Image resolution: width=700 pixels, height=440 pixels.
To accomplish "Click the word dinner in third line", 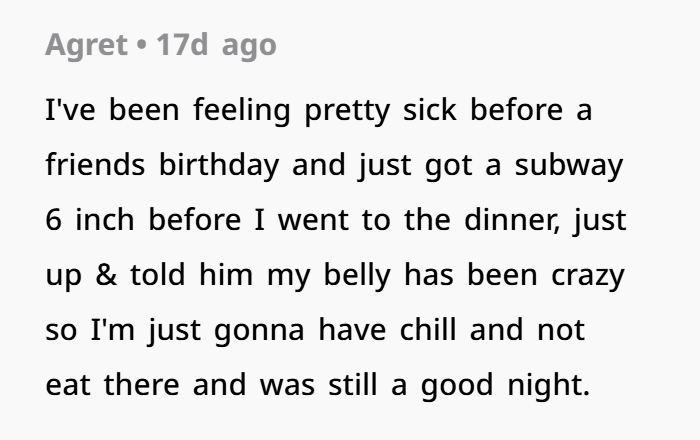I will [x=511, y=220].
